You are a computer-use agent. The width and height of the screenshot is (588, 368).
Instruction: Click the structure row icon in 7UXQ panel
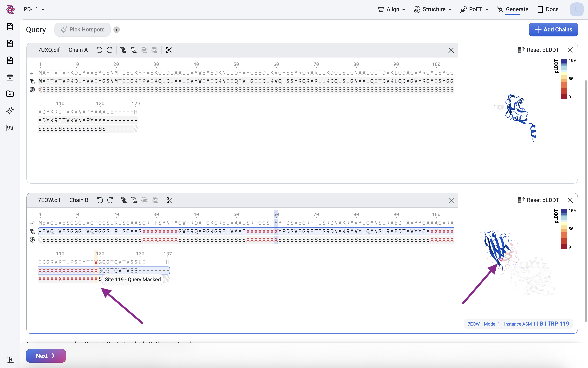pos(33,90)
